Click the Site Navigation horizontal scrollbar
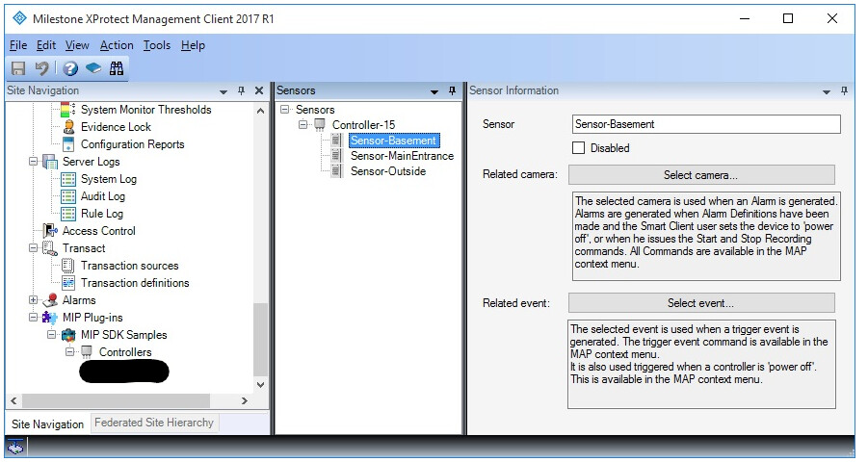The image size is (868, 462). (128, 400)
